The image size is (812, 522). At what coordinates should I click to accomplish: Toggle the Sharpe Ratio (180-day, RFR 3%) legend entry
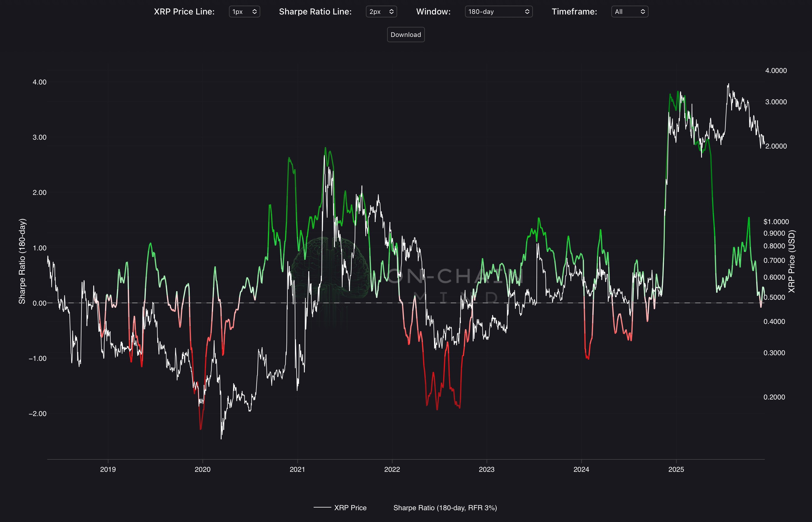coord(445,508)
